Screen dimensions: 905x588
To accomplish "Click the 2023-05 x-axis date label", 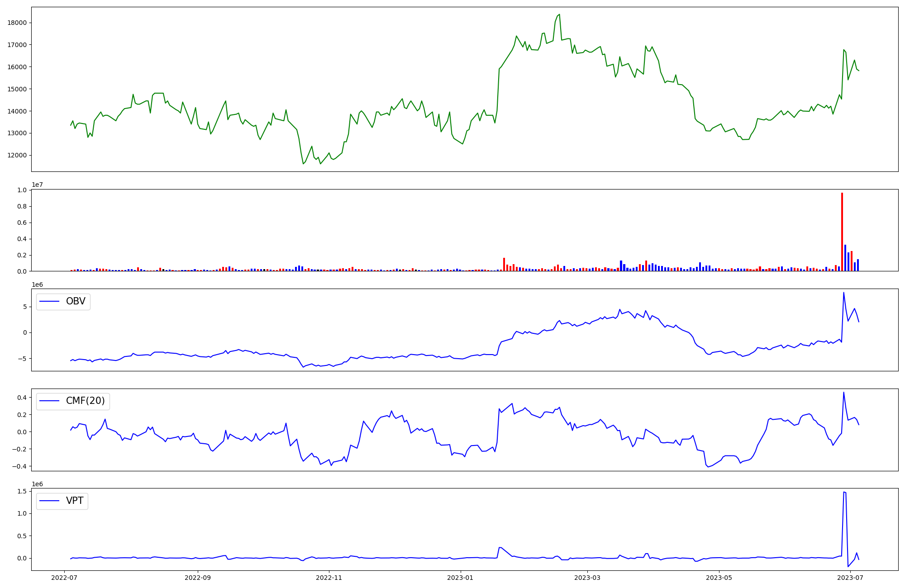I will point(719,578).
